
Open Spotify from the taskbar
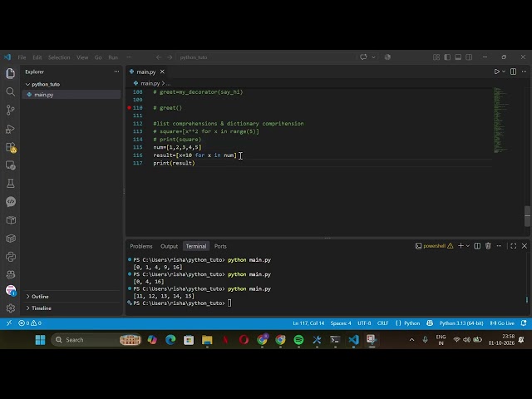click(298, 340)
